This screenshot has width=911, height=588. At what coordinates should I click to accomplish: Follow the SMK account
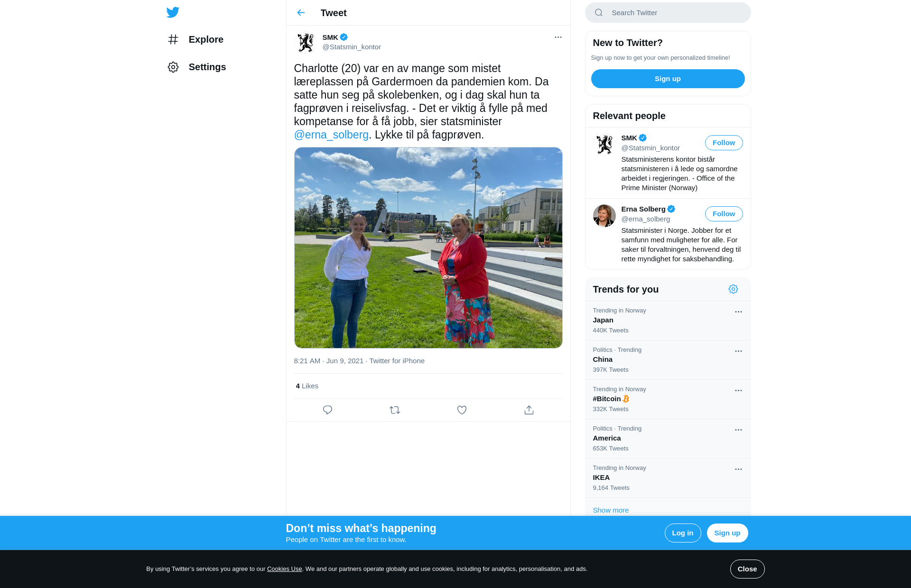(x=724, y=143)
